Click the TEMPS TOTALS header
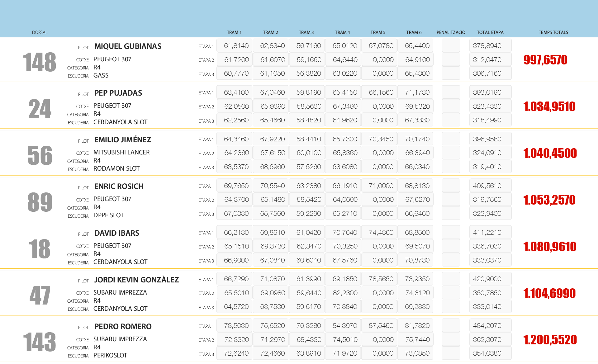The image size is (598, 364). [553, 32]
